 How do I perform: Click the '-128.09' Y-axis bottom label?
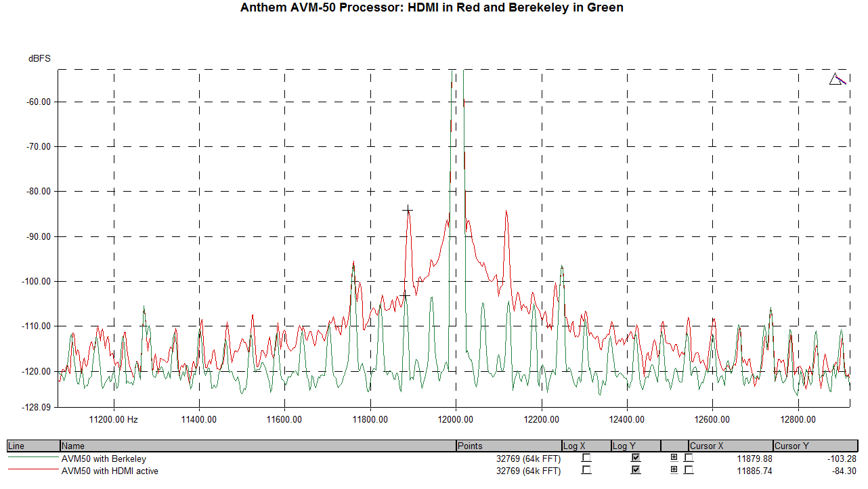point(37,407)
